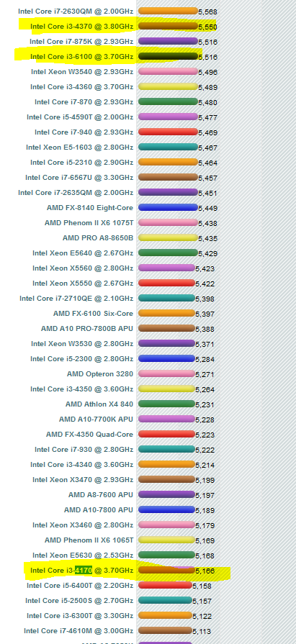
Task: Open Intel Core i5-6400T @ 2.20GHz
Action: (80, 585)
